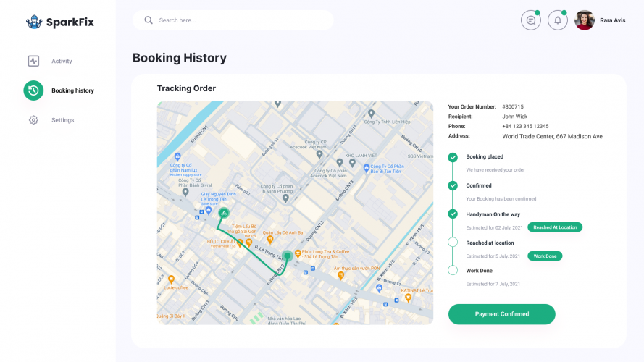
Task: Click the Phúc Long Tea & Coffee pin
Action: (298, 254)
